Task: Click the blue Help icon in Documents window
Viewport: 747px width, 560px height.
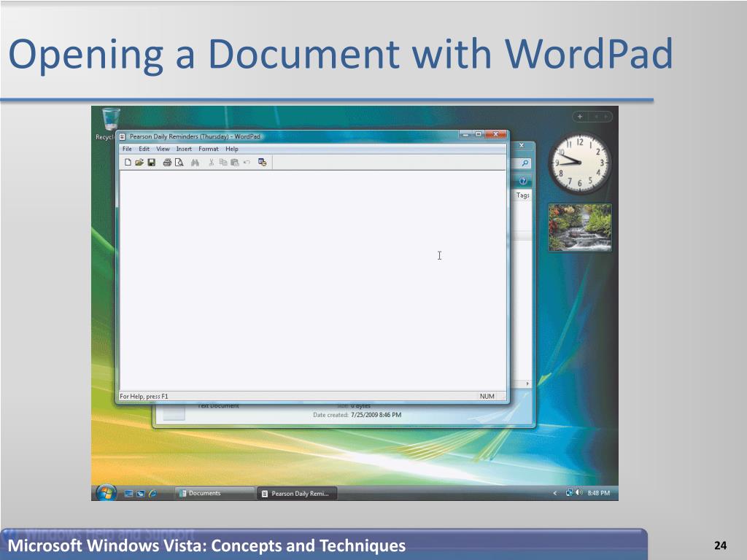Action: click(523, 181)
